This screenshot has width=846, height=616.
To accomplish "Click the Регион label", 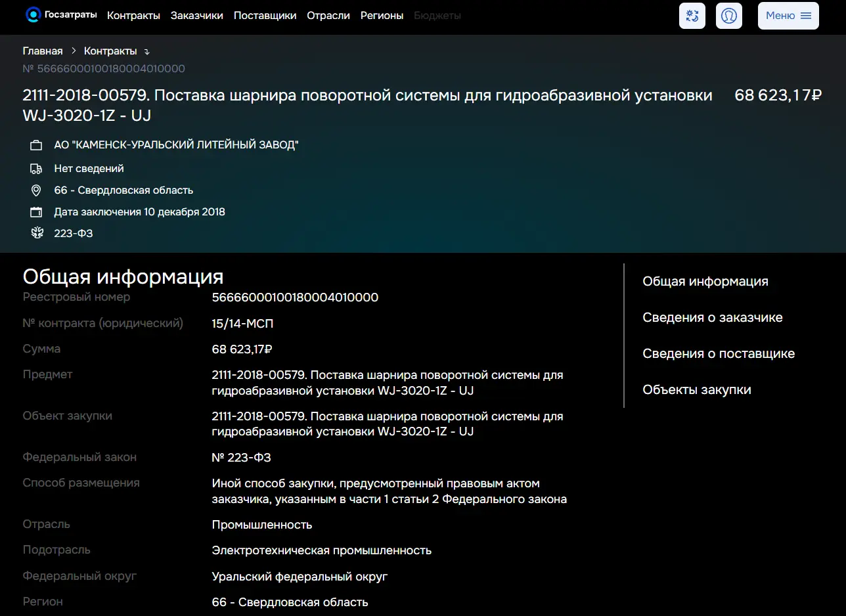I will coord(43,602).
